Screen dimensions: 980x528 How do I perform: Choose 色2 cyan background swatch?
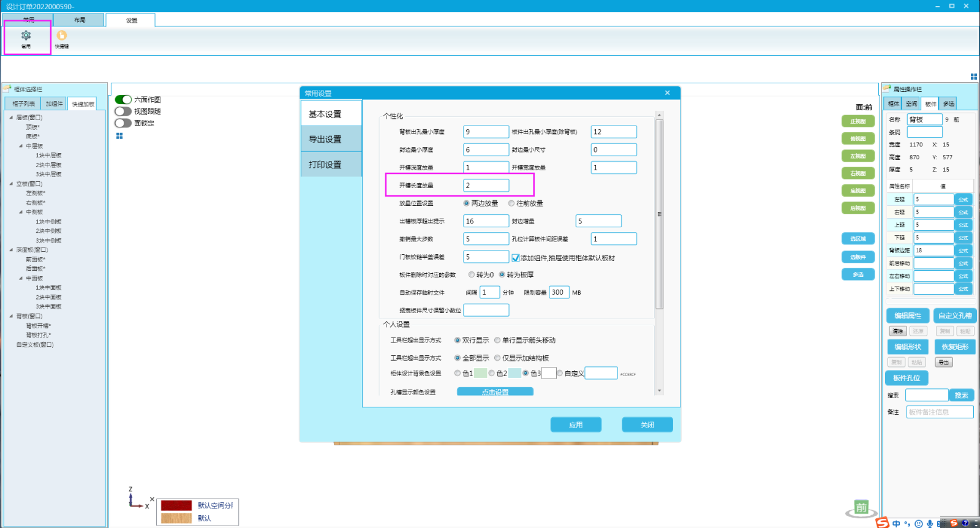tap(514, 373)
